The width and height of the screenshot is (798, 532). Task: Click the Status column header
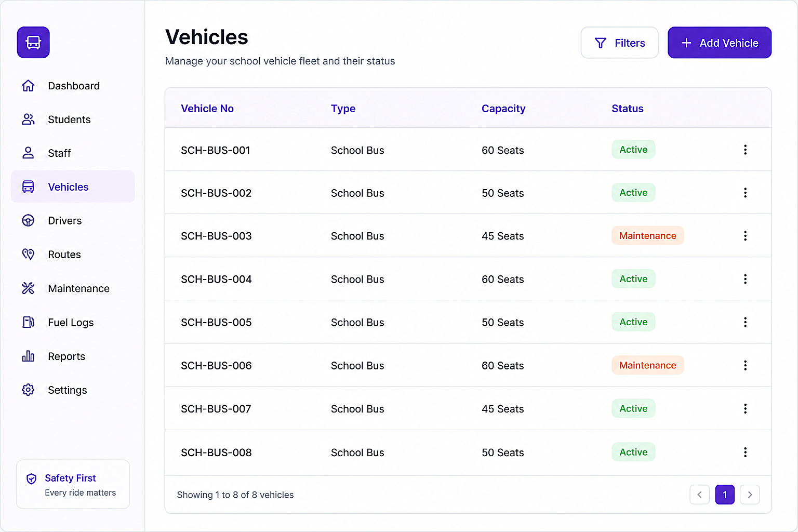[x=628, y=109]
